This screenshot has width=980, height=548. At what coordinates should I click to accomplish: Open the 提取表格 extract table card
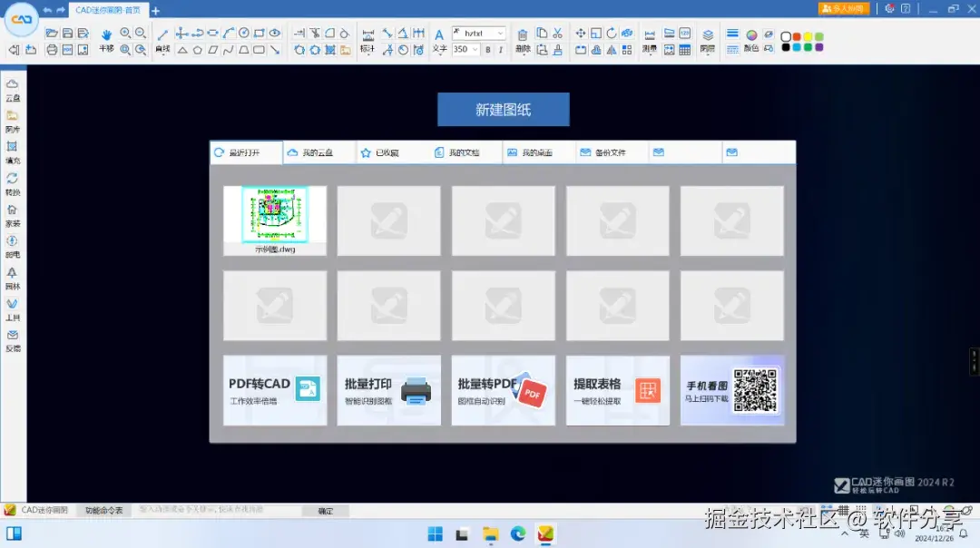tap(618, 390)
